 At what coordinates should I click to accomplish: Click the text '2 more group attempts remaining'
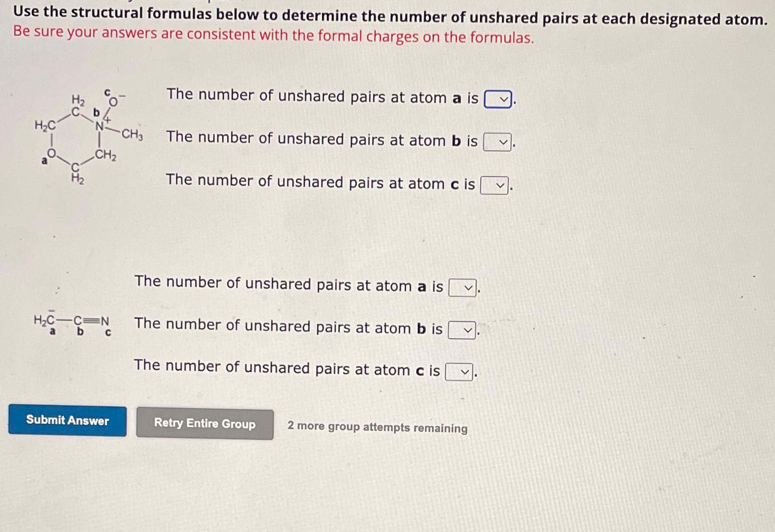point(377,427)
